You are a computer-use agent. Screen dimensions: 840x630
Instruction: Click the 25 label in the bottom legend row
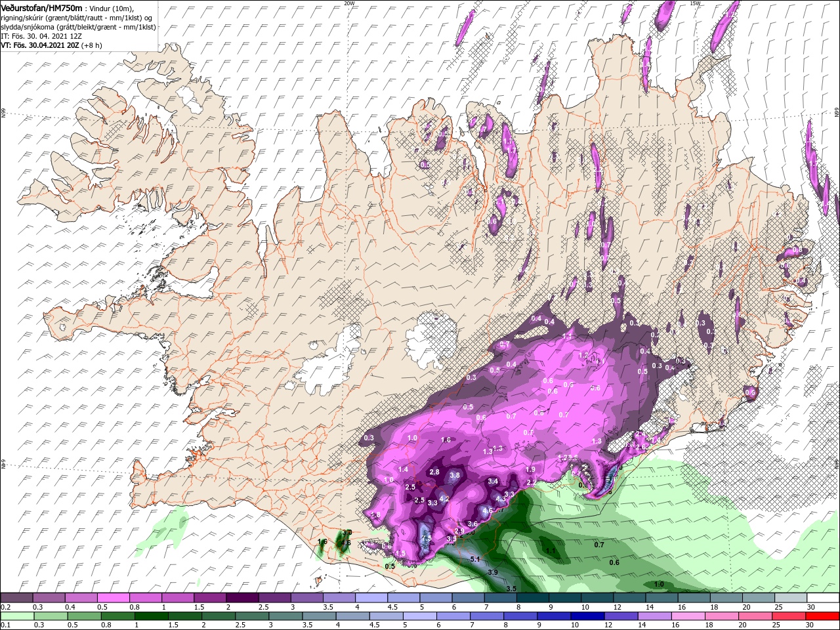(776, 625)
